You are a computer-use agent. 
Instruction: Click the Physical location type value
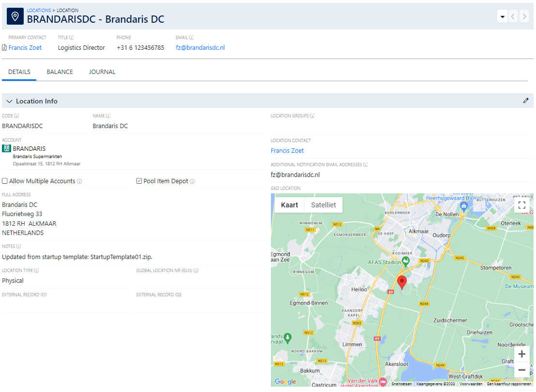[13, 281]
